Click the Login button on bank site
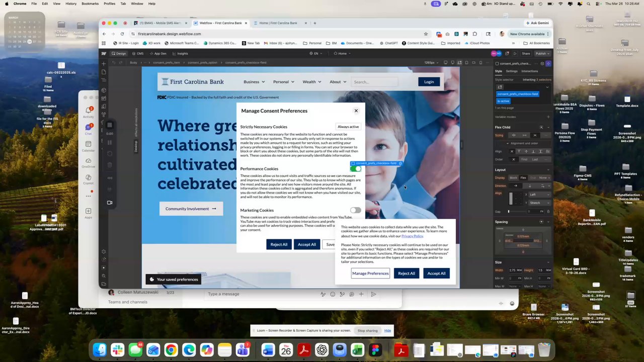This screenshot has width=644, height=362. [x=429, y=82]
